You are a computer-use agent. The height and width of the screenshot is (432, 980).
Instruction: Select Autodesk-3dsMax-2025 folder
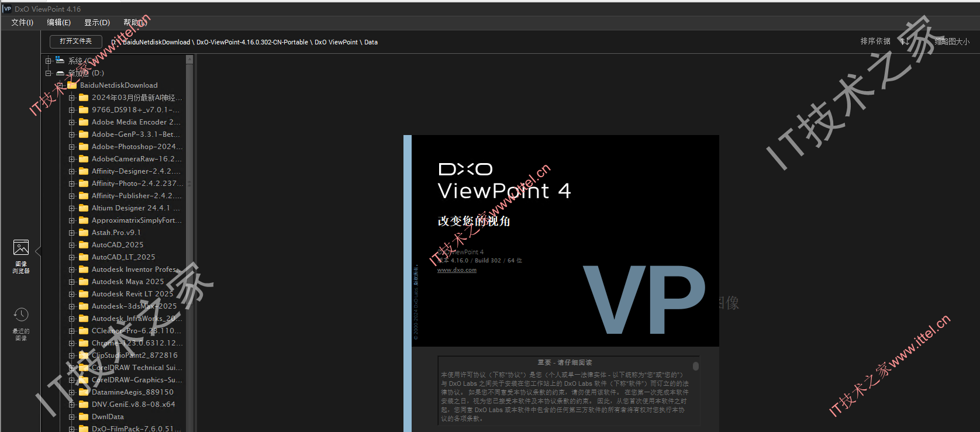coord(134,306)
